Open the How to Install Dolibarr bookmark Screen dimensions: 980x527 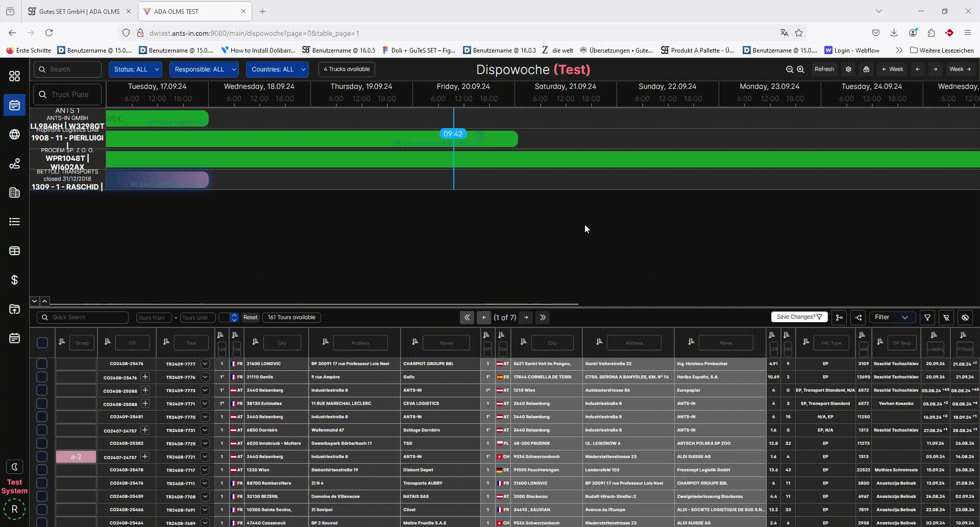click(x=258, y=50)
